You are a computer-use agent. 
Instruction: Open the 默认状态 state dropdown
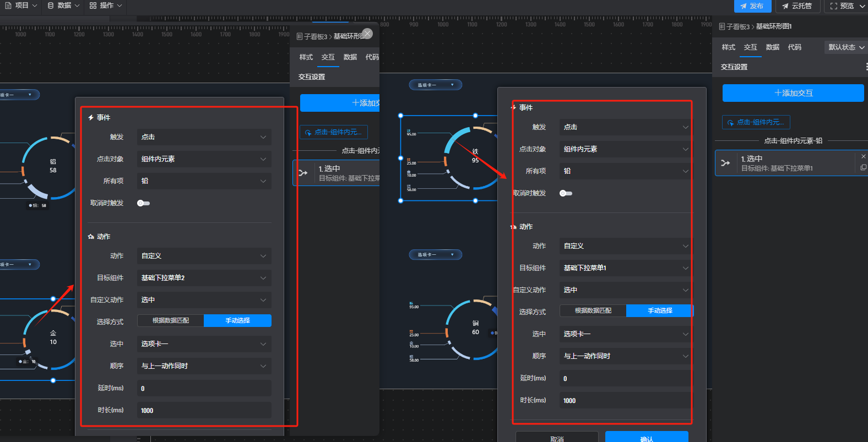(x=846, y=47)
